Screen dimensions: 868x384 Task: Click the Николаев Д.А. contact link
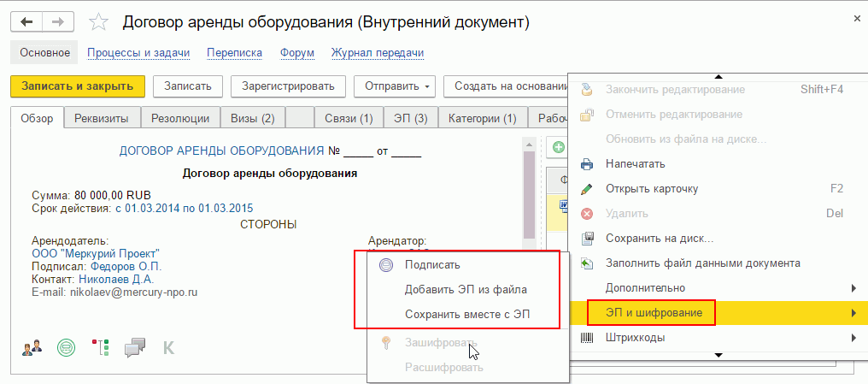click(x=116, y=280)
